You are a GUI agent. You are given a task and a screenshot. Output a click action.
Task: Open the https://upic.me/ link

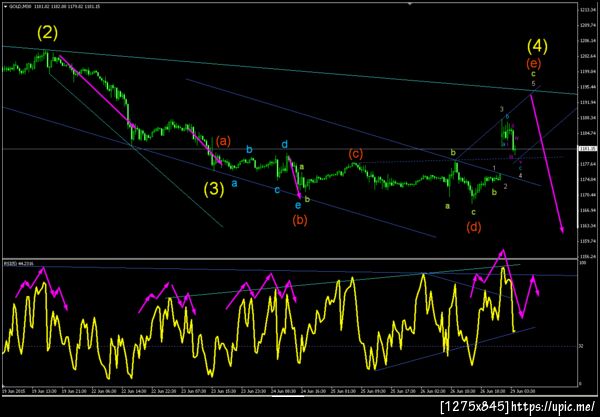553,406
